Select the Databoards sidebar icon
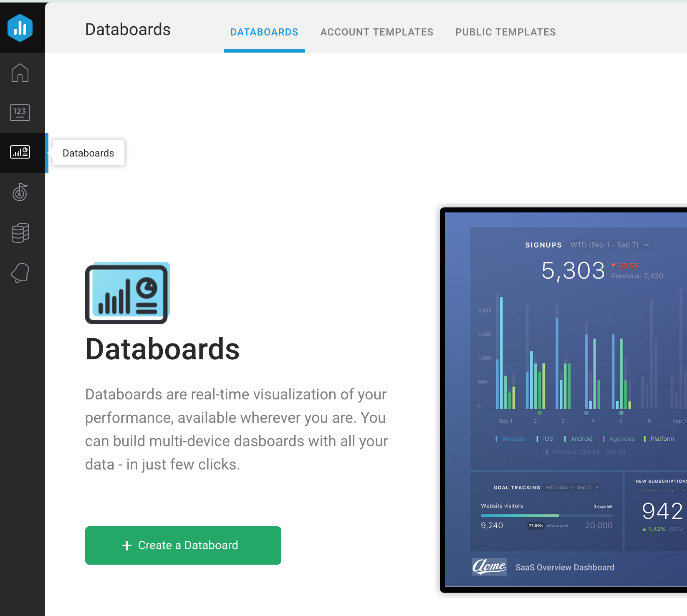The height and width of the screenshot is (616, 687). [x=20, y=153]
